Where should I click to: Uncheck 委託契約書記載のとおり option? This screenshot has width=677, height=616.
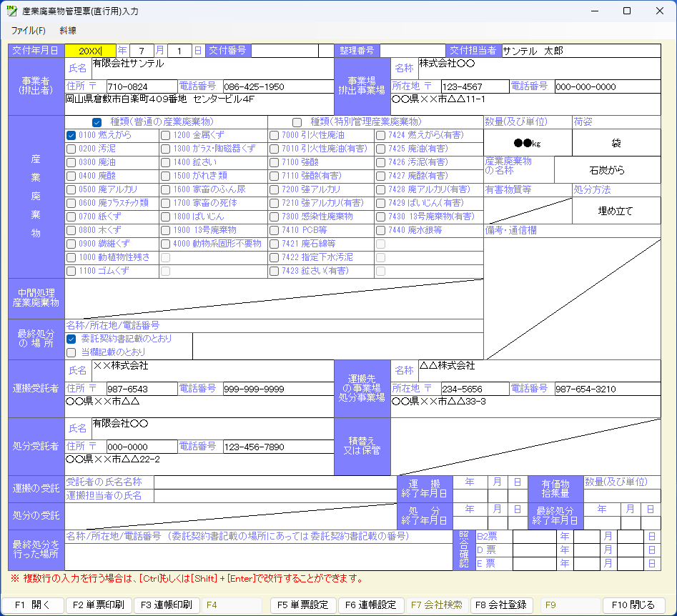(x=71, y=339)
